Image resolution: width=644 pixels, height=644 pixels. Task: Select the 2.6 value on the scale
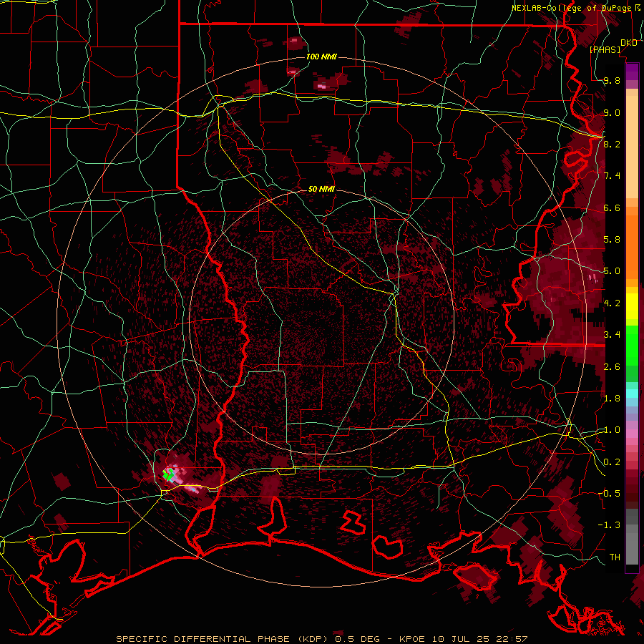click(x=612, y=367)
